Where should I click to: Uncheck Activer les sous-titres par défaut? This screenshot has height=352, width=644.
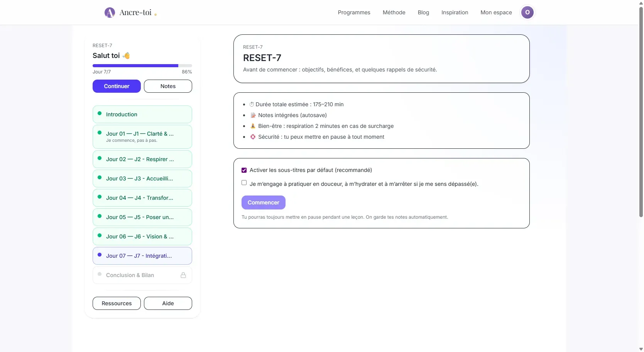tap(244, 170)
